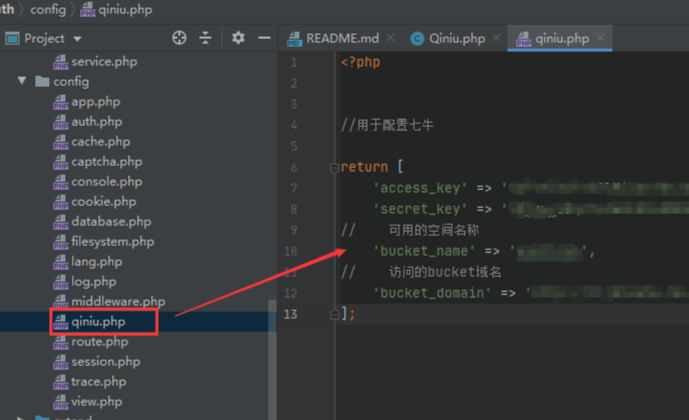689x420 pixels.
Task: Collapse the config folder
Action: [22, 81]
